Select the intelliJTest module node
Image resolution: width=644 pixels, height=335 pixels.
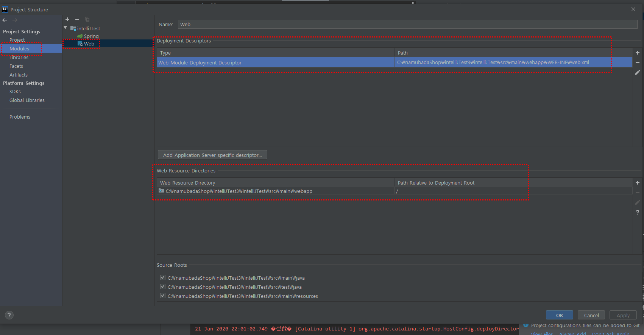coord(89,28)
